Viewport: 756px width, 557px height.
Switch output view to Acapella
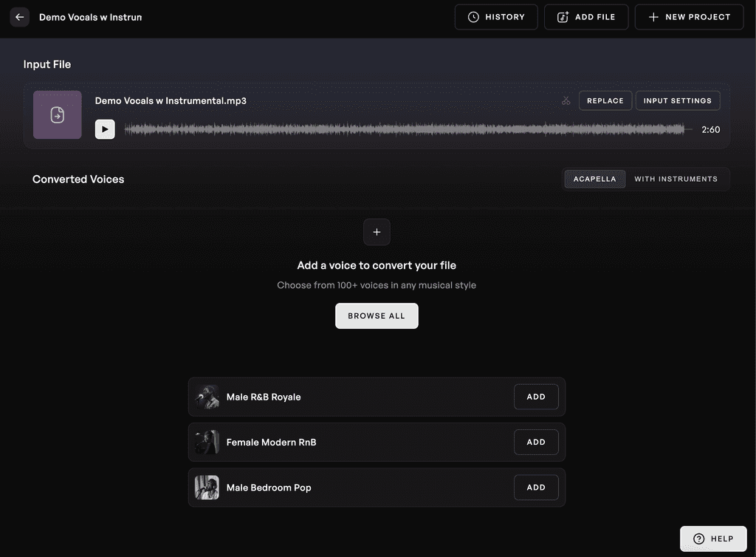[x=594, y=178]
